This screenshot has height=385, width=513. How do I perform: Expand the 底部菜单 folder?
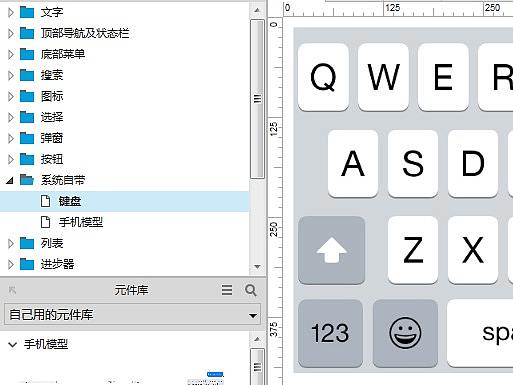(x=11, y=54)
